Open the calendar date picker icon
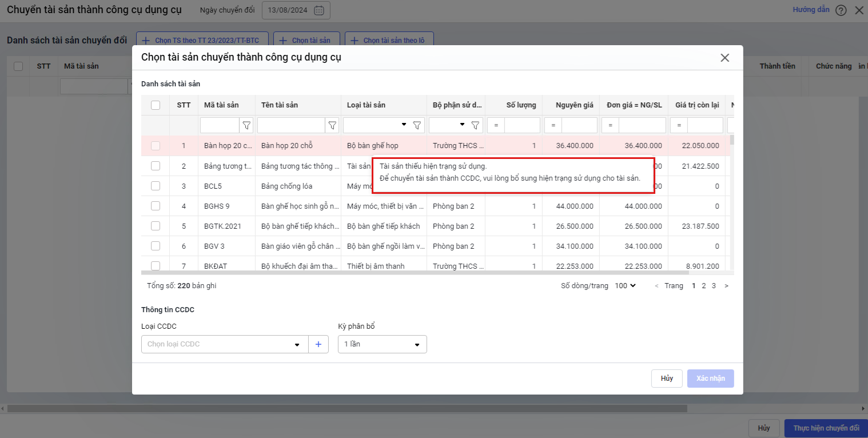 (319, 10)
